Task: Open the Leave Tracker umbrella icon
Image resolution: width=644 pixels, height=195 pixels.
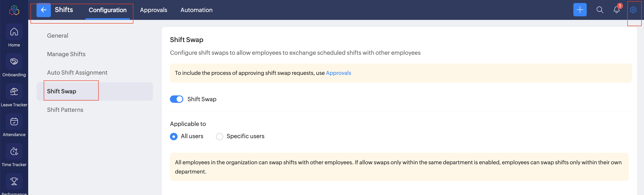Action: [x=14, y=91]
